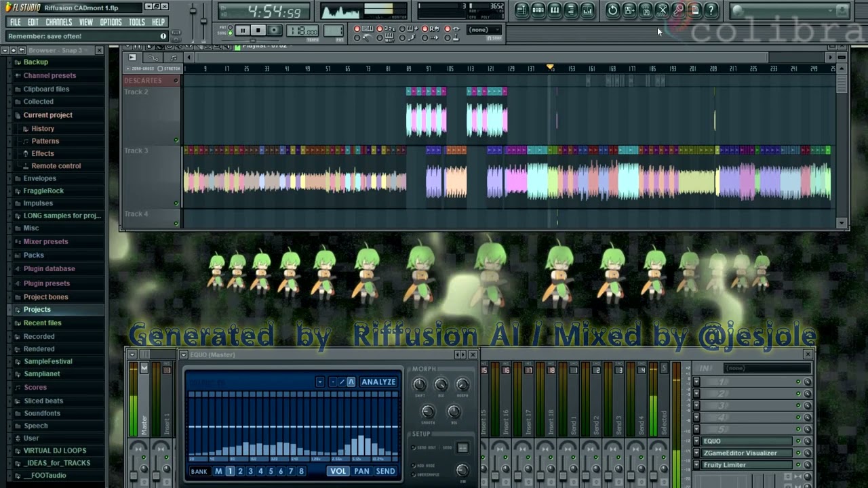Open Fruity Limiter slot in mixer
This screenshot has height=488, width=868.
[x=747, y=465]
